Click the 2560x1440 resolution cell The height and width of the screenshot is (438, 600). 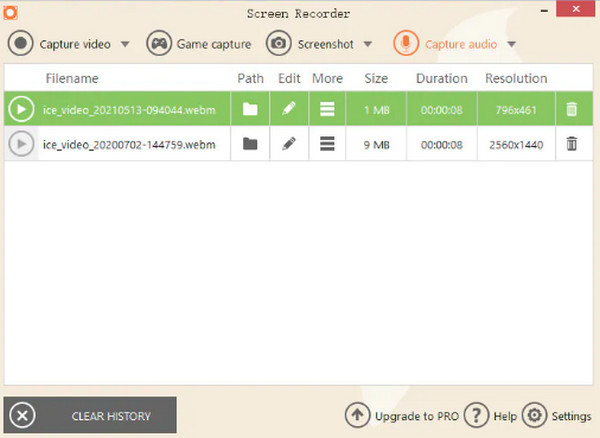[x=516, y=145]
